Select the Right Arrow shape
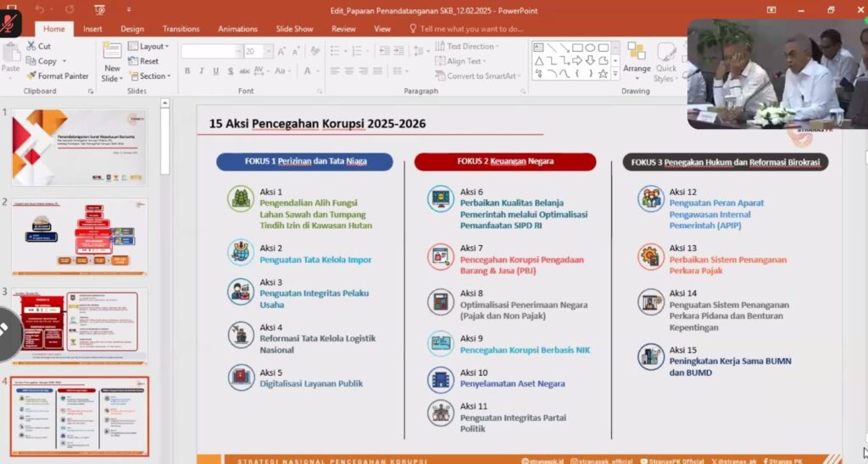This screenshot has width=868, height=464. tap(577, 60)
